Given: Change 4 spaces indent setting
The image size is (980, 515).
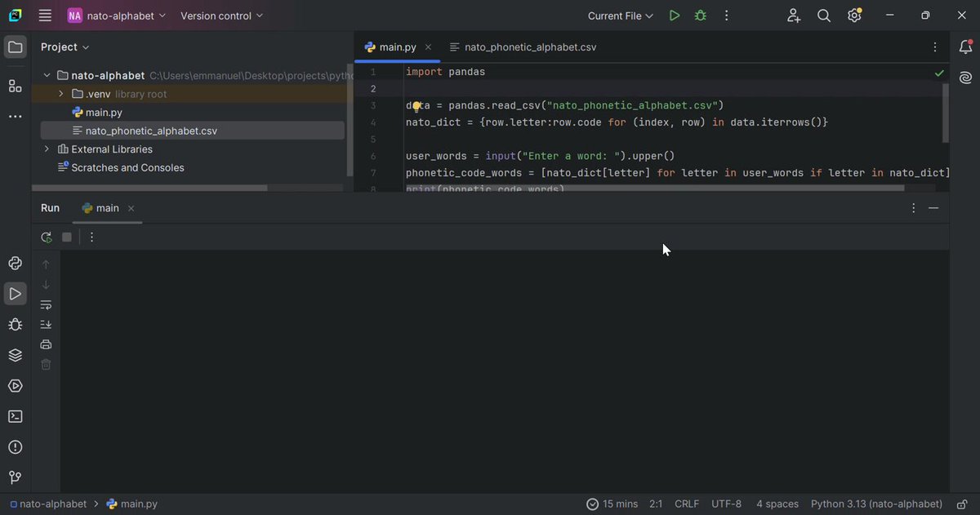Looking at the screenshot, I should [x=777, y=504].
